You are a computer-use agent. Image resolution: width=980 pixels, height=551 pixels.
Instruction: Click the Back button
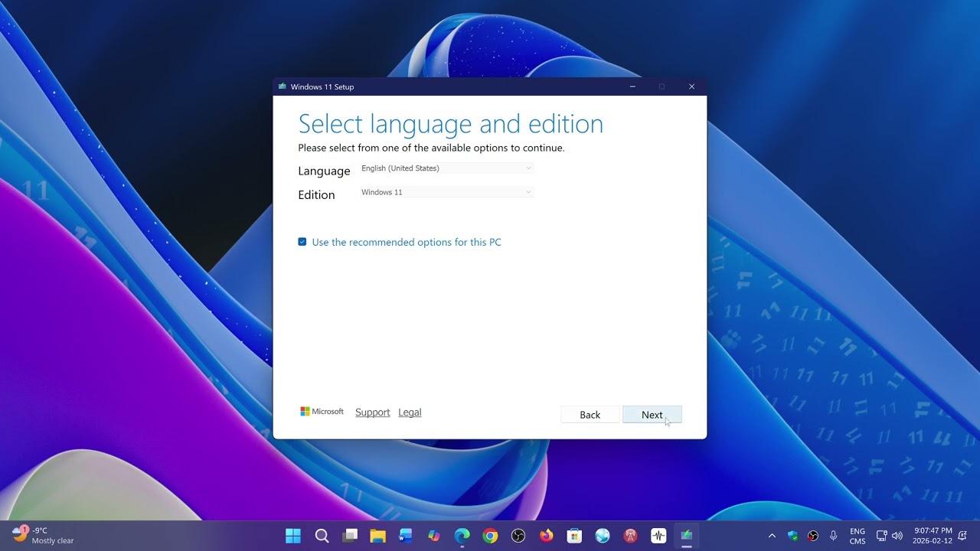click(590, 415)
